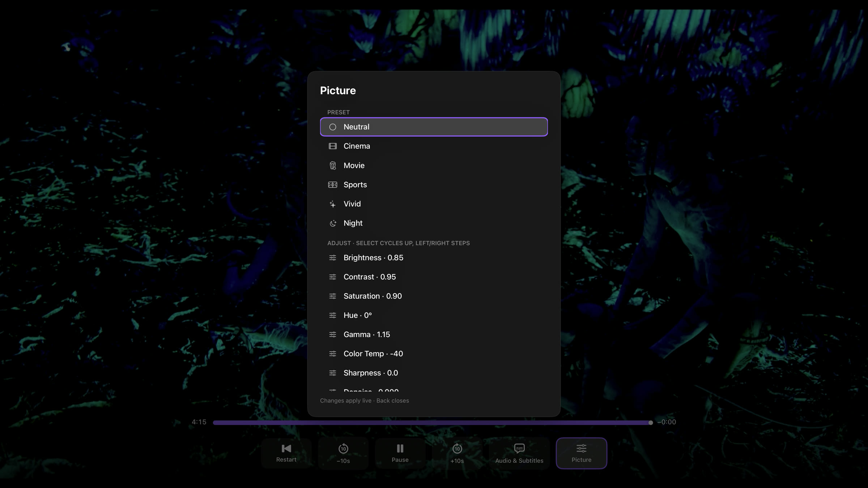Cycle the Contrast 0.95 value
This screenshot has height=488, width=868.
point(434,277)
